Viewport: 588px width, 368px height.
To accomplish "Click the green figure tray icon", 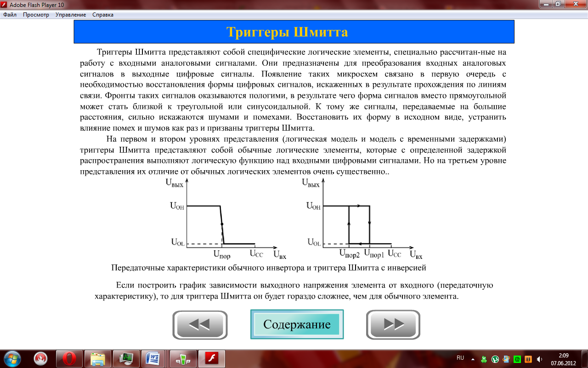I will 484,359.
